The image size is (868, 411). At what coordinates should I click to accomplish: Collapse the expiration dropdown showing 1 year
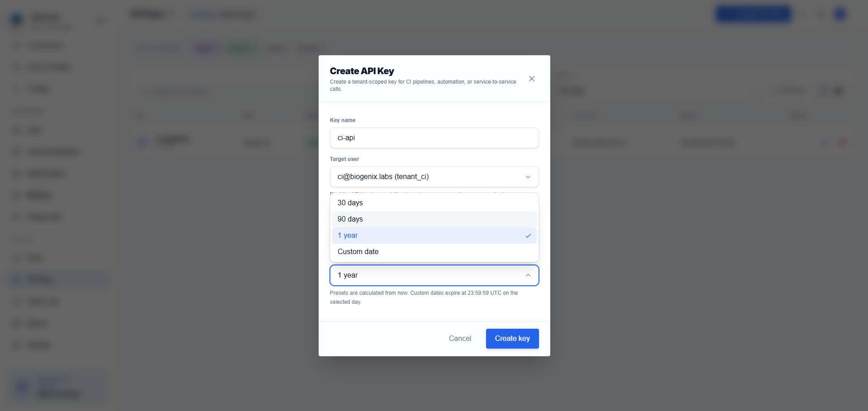(434, 275)
